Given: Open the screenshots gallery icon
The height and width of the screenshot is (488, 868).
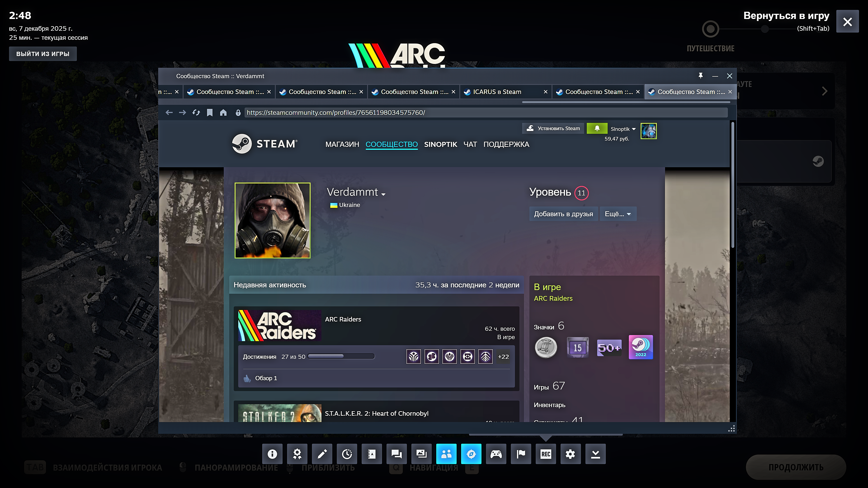Looking at the screenshot, I should pos(421,454).
